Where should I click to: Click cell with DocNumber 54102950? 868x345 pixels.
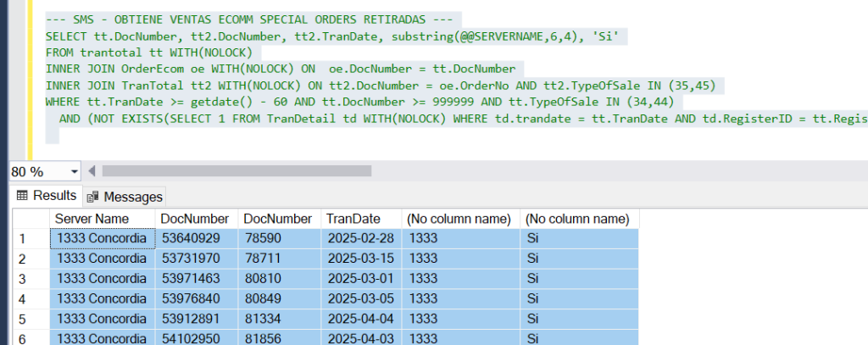pos(197,337)
